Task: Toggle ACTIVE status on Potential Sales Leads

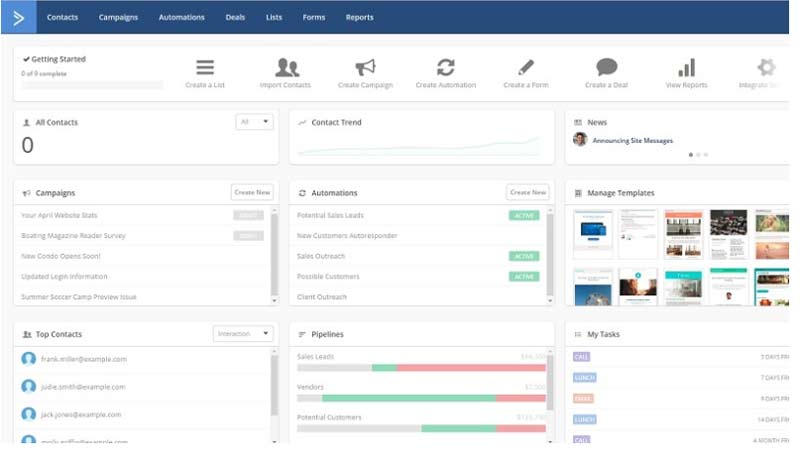Action: [x=523, y=215]
